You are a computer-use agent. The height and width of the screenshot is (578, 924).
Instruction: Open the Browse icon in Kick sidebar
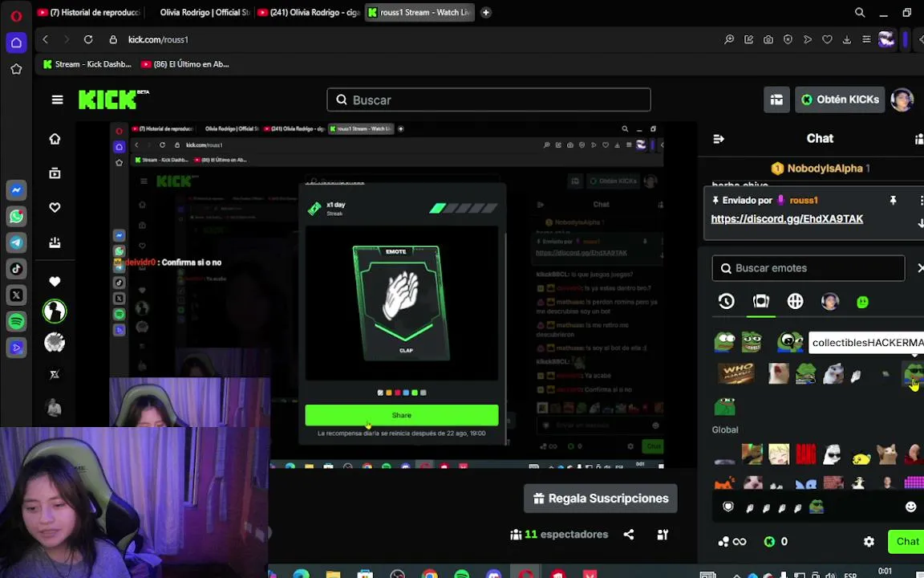(55, 173)
